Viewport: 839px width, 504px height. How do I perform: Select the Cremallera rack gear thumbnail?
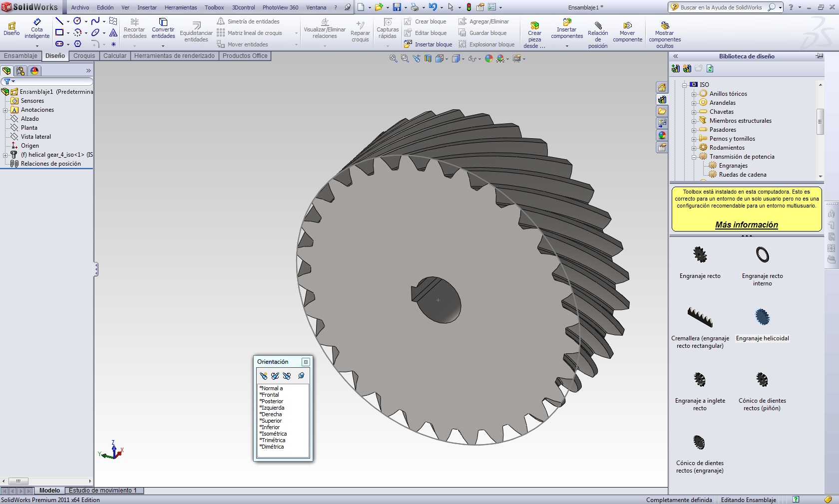pos(700,317)
